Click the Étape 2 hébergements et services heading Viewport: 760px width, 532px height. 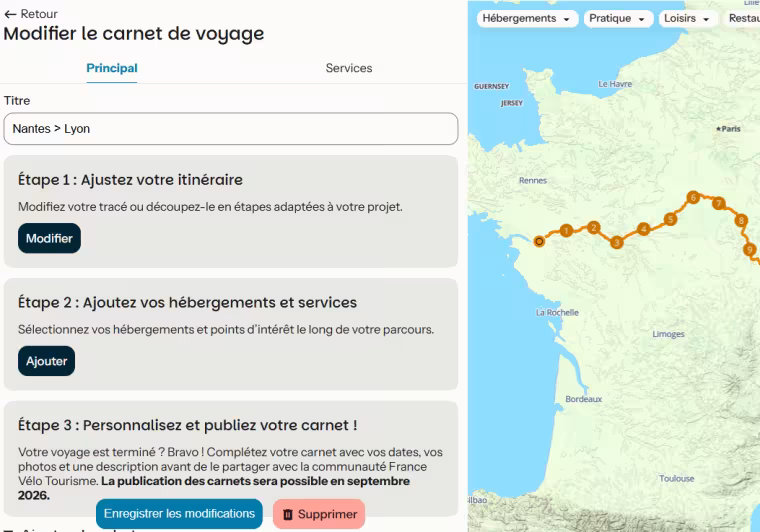(x=187, y=302)
